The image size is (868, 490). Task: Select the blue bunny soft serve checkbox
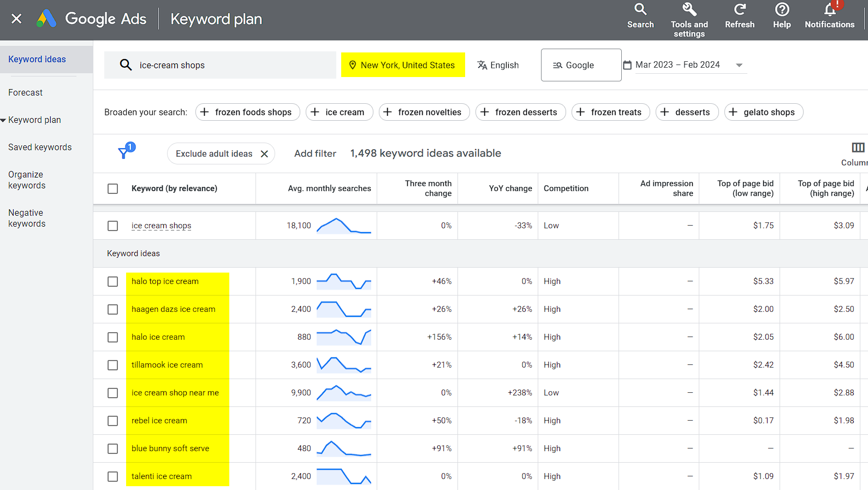click(113, 448)
